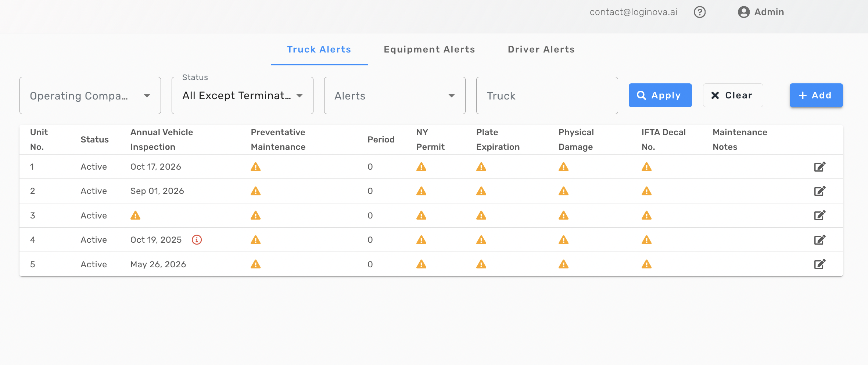
Task: Open the edit form for unit 1
Action: click(x=820, y=166)
